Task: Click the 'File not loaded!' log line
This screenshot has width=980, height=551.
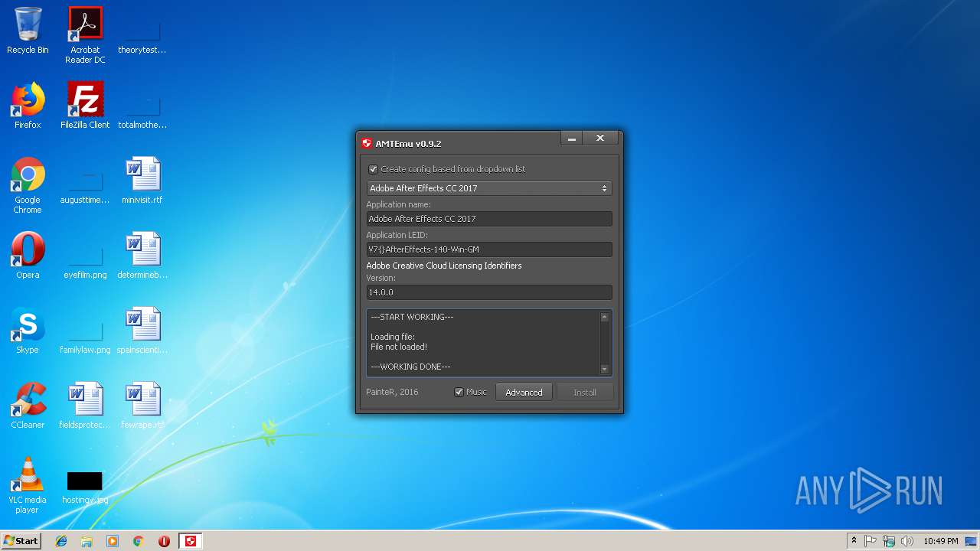Action: (399, 347)
